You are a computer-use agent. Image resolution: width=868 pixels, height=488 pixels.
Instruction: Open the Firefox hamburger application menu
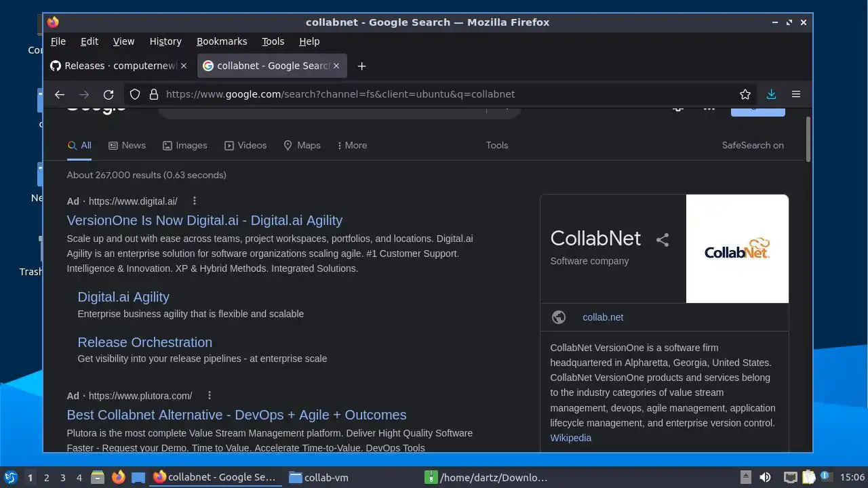tap(796, 94)
